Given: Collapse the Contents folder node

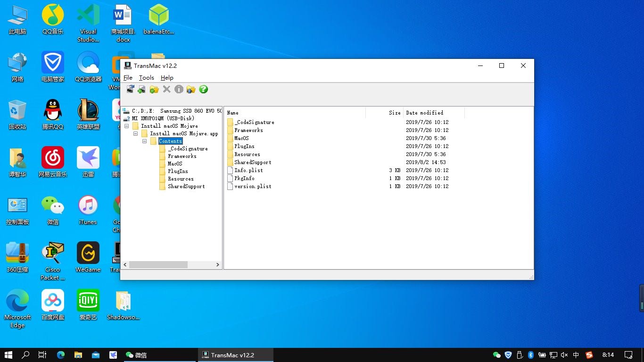Looking at the screenshot, I should (x=144, y=141).
